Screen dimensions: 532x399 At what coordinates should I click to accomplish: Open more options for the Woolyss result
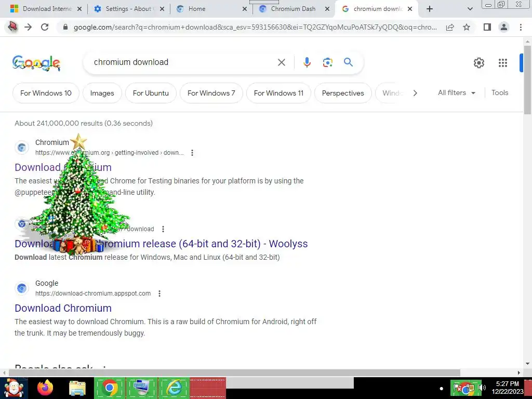tap(163, 229)
